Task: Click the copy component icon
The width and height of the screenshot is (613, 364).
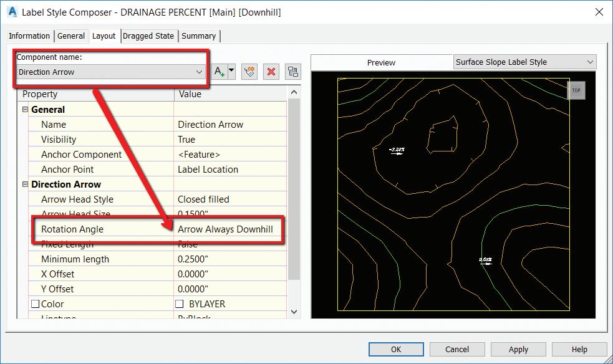Action: 249,72
